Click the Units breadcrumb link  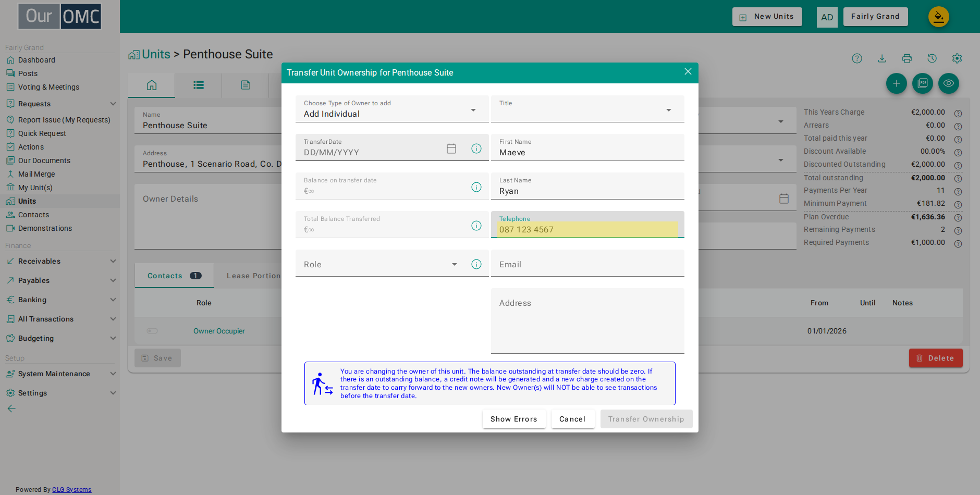pyautogui.click(x=156, y=54)
